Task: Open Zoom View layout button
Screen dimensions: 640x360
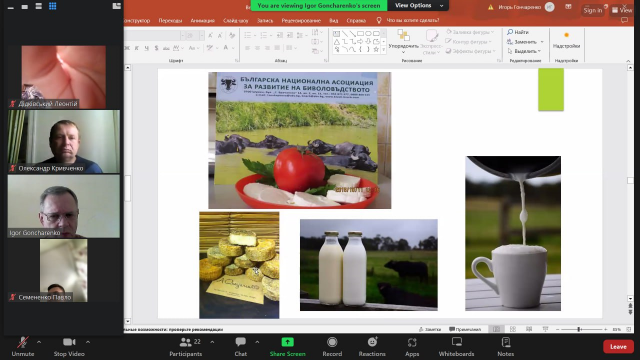Action: coord(622,10)
